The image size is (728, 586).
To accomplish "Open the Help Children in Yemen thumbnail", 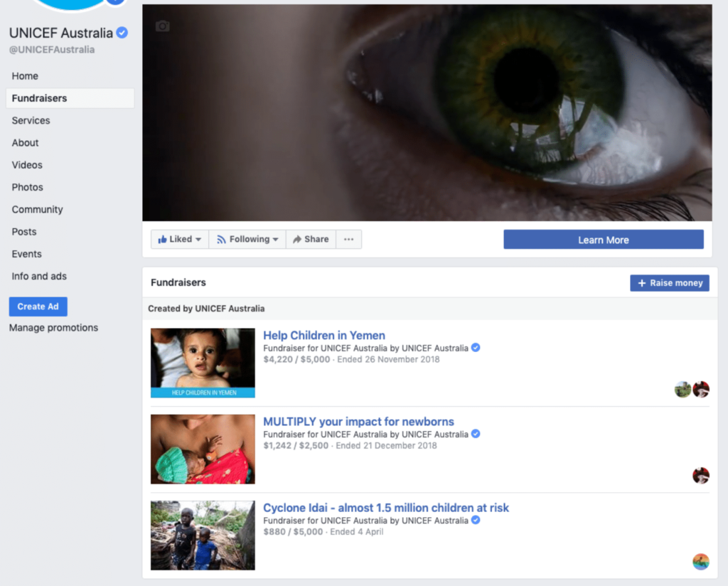I will coord(203,363).
